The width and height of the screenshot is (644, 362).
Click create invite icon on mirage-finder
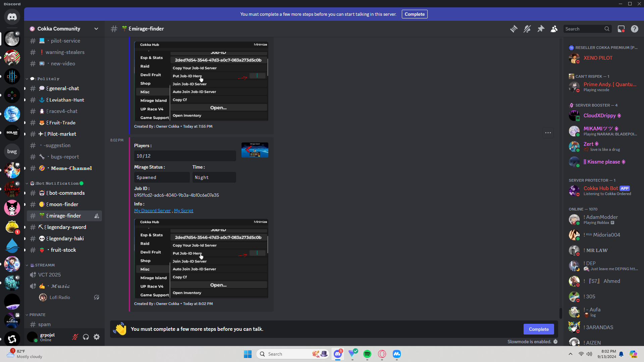coord(97,216)
